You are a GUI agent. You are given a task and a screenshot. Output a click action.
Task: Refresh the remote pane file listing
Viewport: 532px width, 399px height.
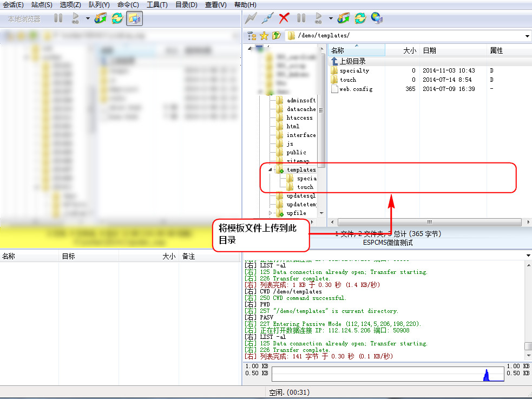[x=360, y=18]
